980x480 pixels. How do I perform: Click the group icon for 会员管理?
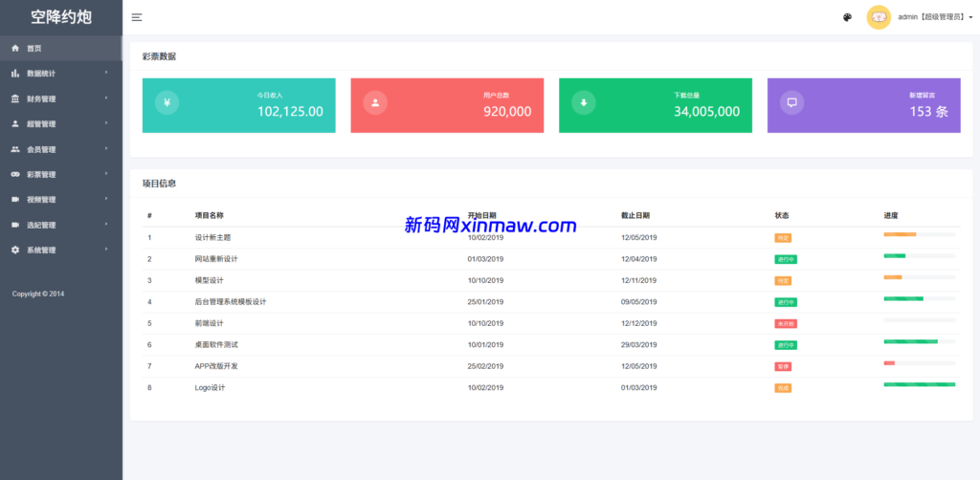[15, 149]
